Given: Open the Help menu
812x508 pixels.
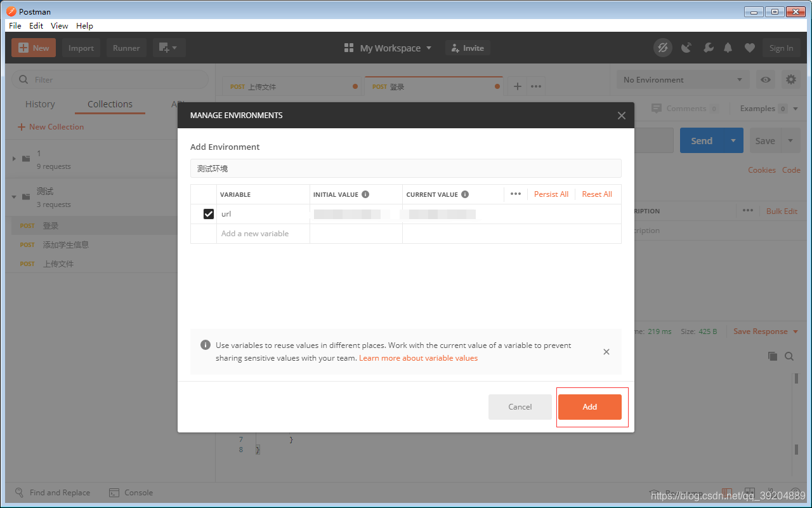Looking at the screenshot, I should click(x=84, y=25).
